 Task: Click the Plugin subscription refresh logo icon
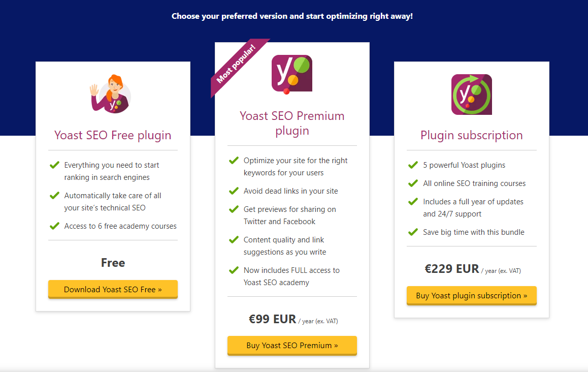click(x=471, y=95)
